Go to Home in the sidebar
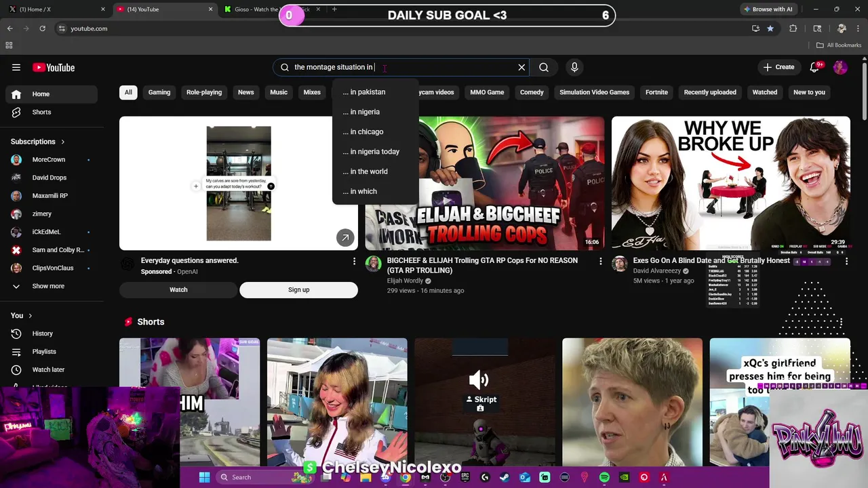Image resolution: width=868 pixels, height=488 pixels. (52, 94)
